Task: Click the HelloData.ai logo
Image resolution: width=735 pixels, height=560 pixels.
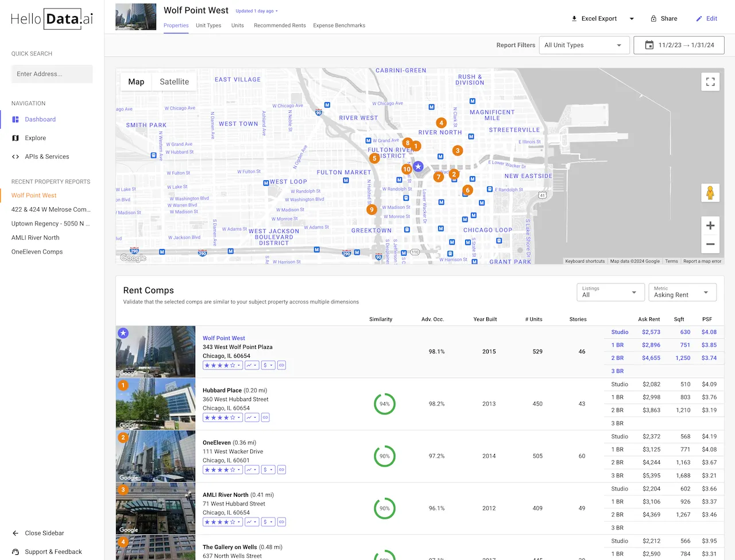Action: pos(52,19)
